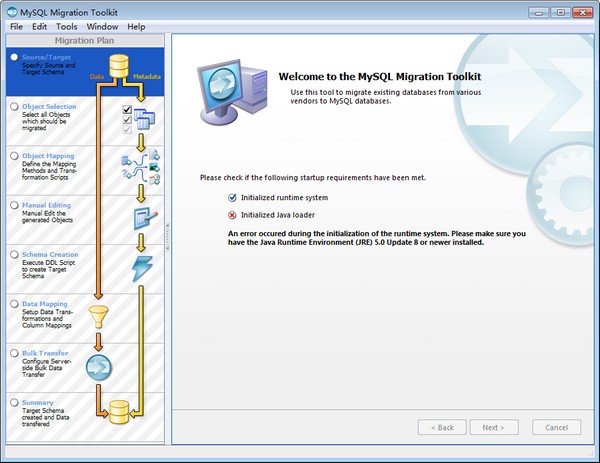Viewport: 600px width, 463px height.
Task: Open the Help menu
Action: pyautogui.click(x=136, y=27)
